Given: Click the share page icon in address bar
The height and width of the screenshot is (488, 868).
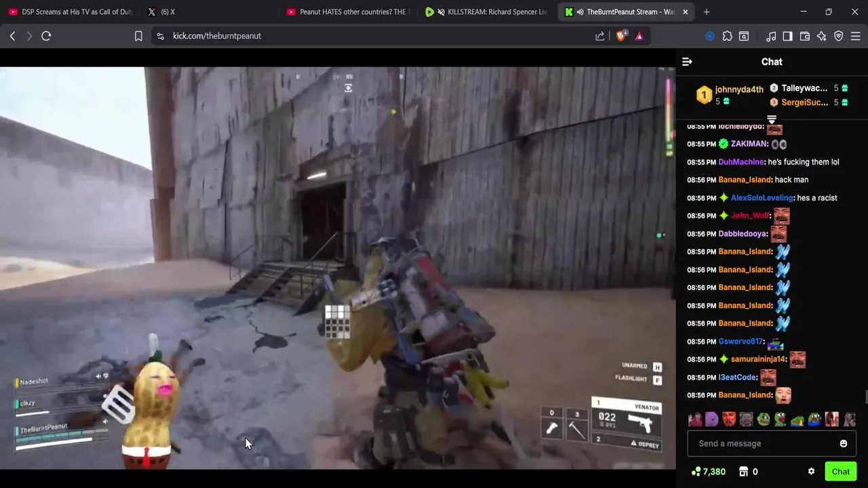Looking at the screenshot, I should [600, 36].
